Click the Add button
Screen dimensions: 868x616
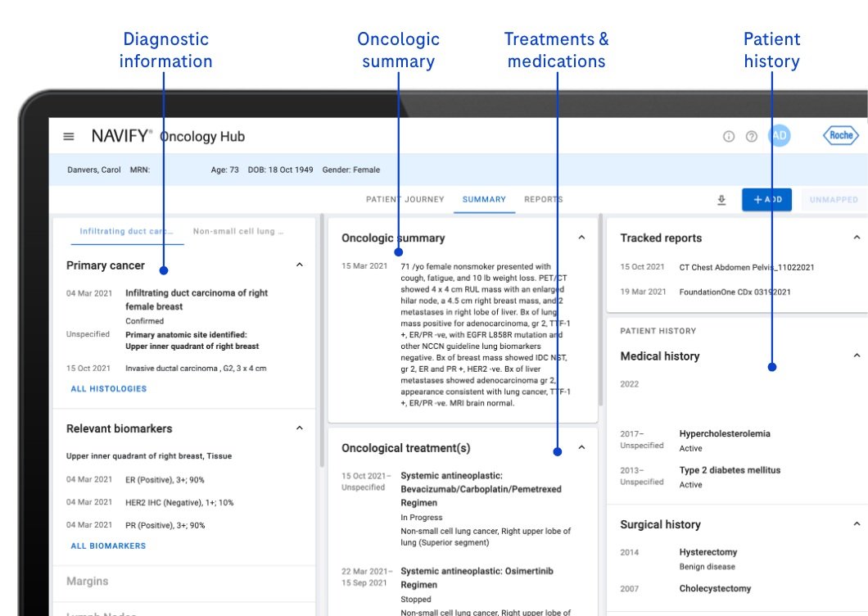pyautogui.click(x=766, y=199)
